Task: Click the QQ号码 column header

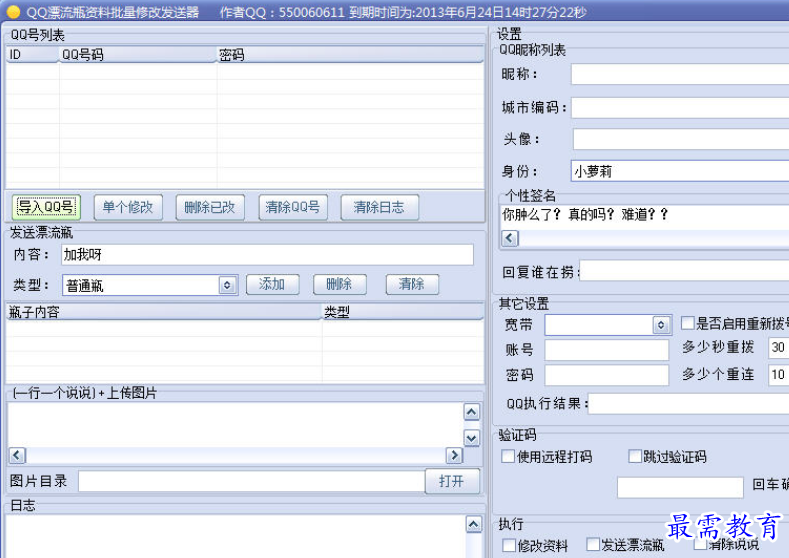Action: point(138,55)
